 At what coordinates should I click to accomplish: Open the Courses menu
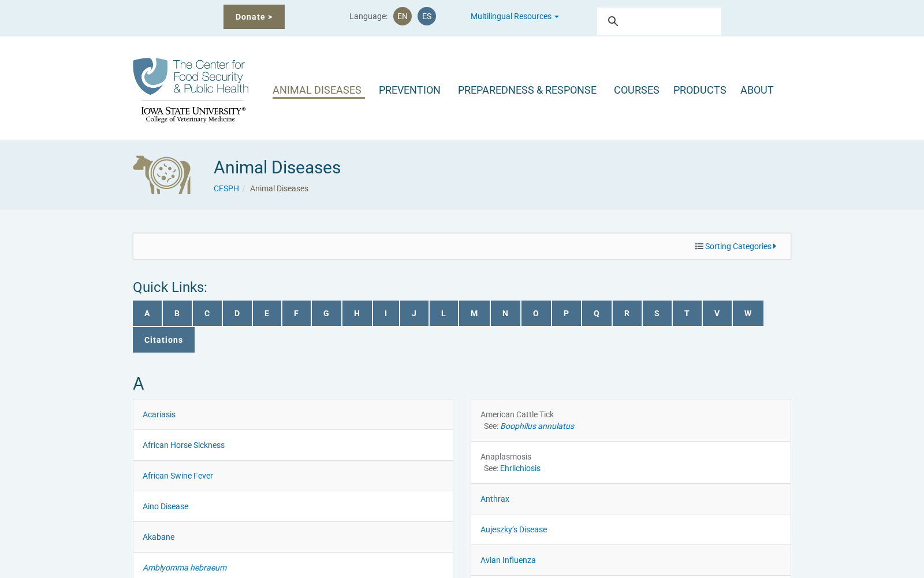pos(636,90)
